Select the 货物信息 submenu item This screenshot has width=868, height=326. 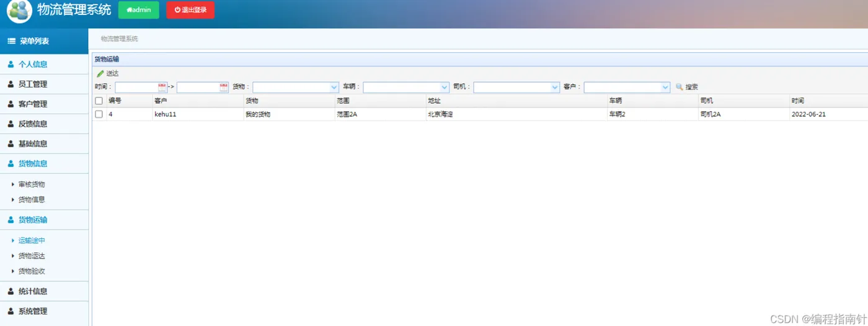[32, 199]
